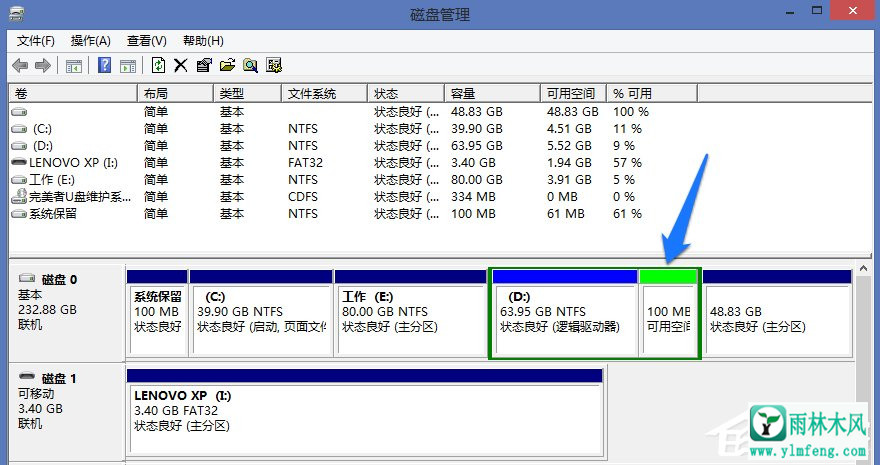Open the blue Help question-mark icon
The height and width of the screenshot is (465, 880).
click(104, 65)
